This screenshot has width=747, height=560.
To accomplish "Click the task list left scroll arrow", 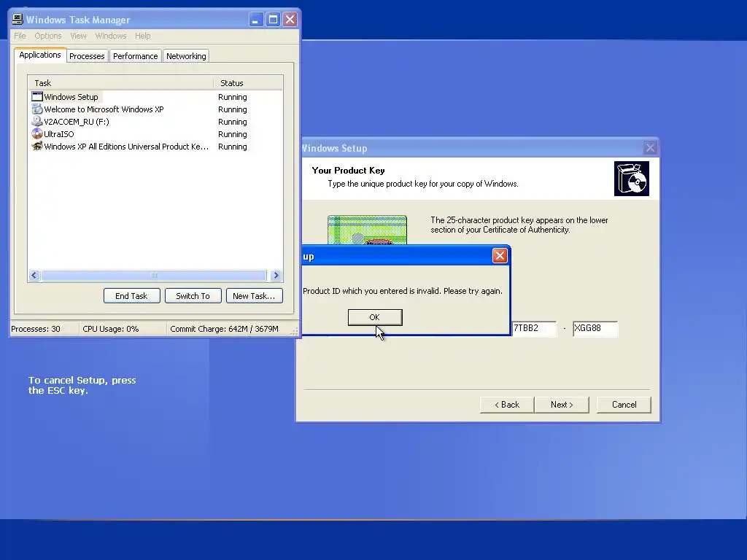I will 34,275.
